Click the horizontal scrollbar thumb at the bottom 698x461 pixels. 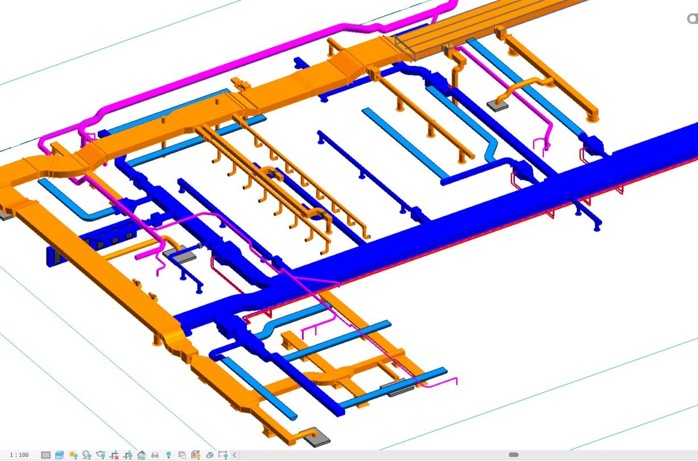click(x=513, y=454)
